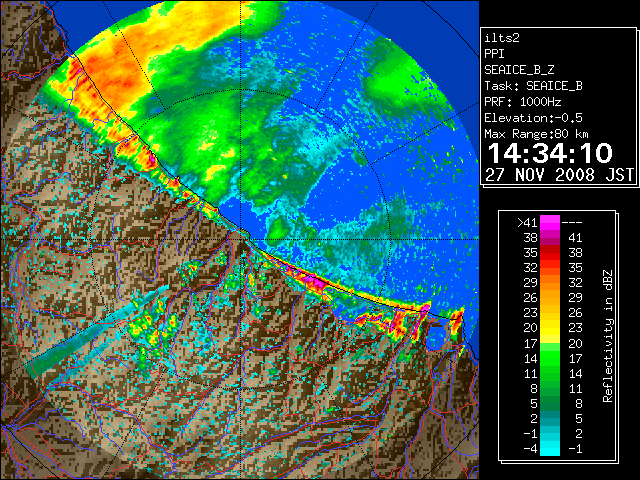Pick the yellow 20–23 dBZ legend band

click(x=550, y=328)
